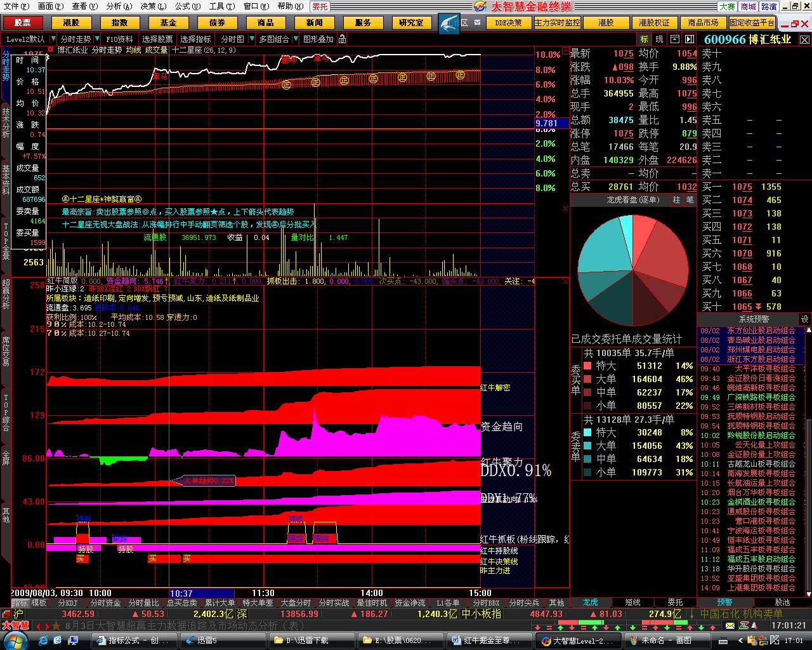812x650 pixels.
Task: Select the 基本资料 vertical side tab
Action: (6, 180)
